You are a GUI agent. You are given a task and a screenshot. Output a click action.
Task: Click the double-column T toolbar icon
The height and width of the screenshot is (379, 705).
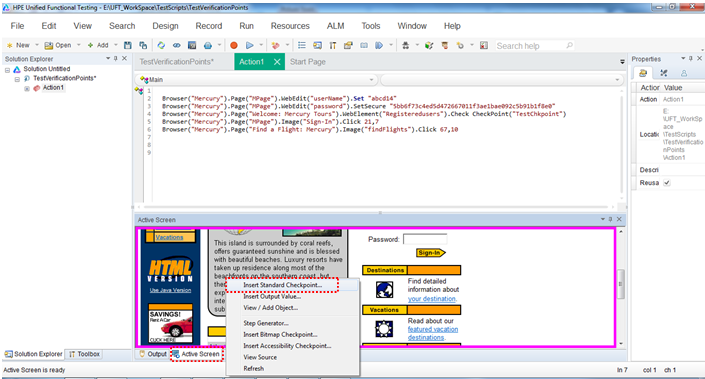click(x=333, y=45)
